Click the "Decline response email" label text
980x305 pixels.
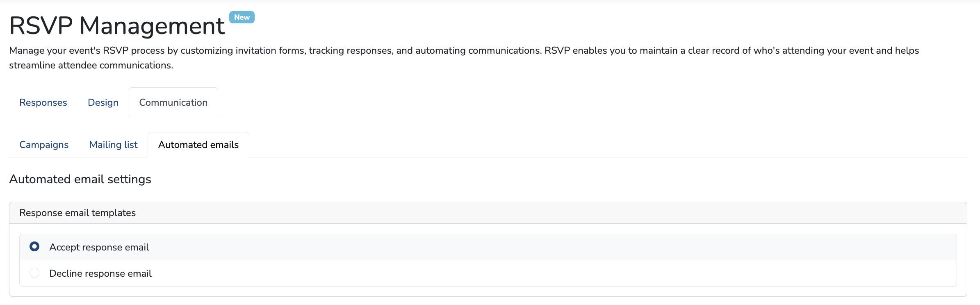tap(100, 273)
